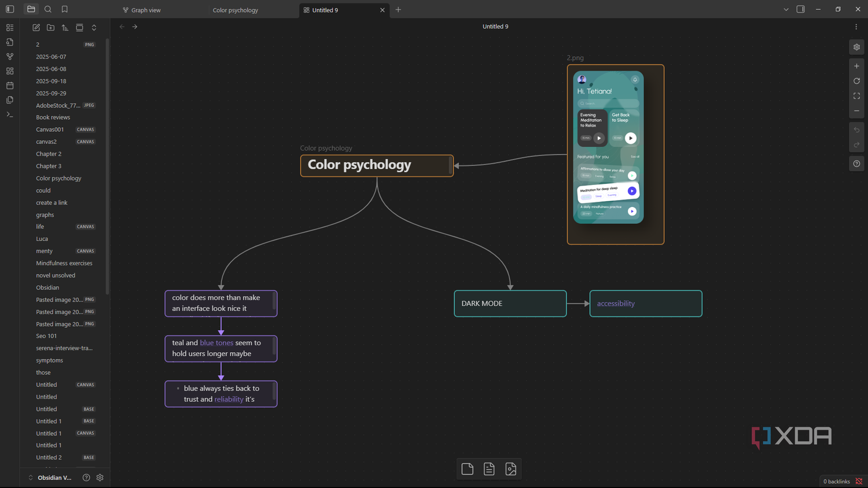Create new note in sidebar
The width and height of the screenshot is (868, 488).
36,27
